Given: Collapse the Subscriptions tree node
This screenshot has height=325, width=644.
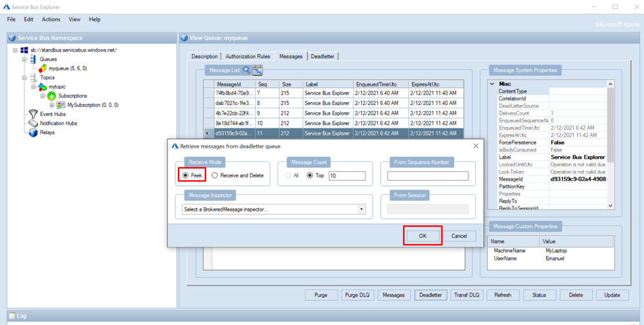Looking at the screenshot, I should pyautogui.click(x=43, y=95).
